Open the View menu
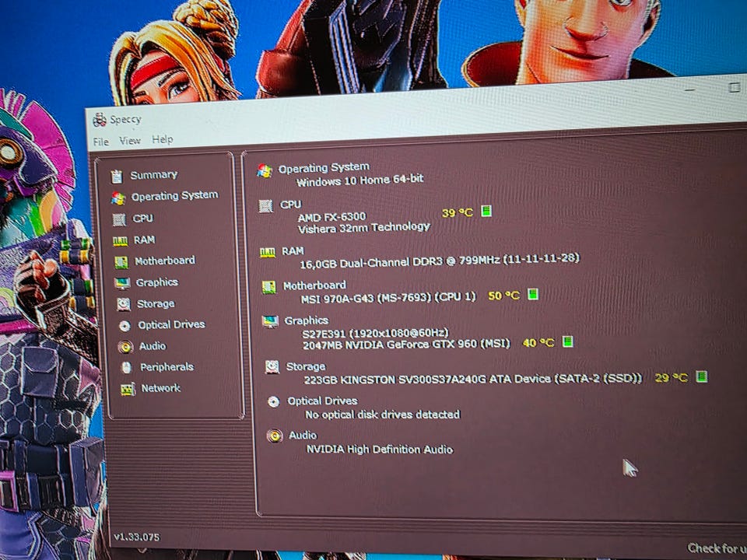747x560 pixels. 130,141
